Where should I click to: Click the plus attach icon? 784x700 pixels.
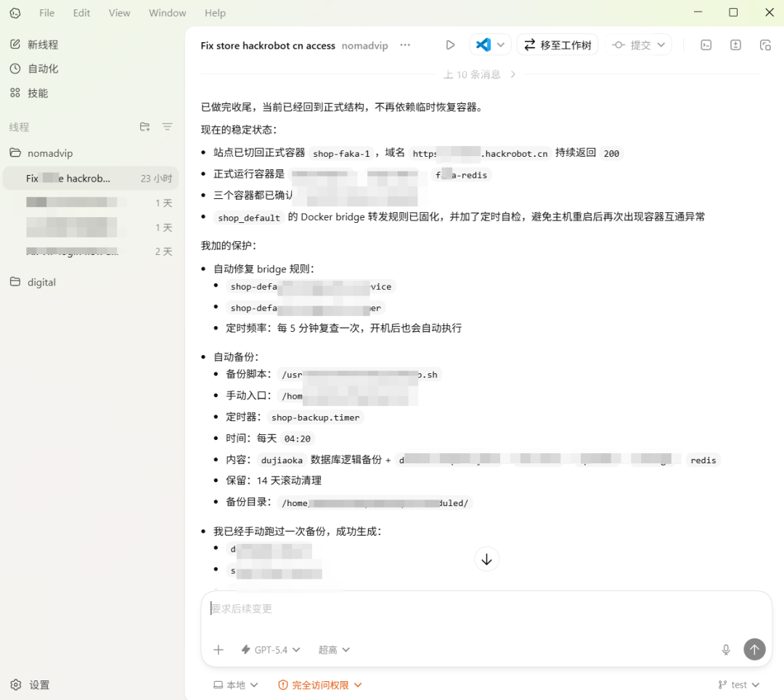pos(219,650)
